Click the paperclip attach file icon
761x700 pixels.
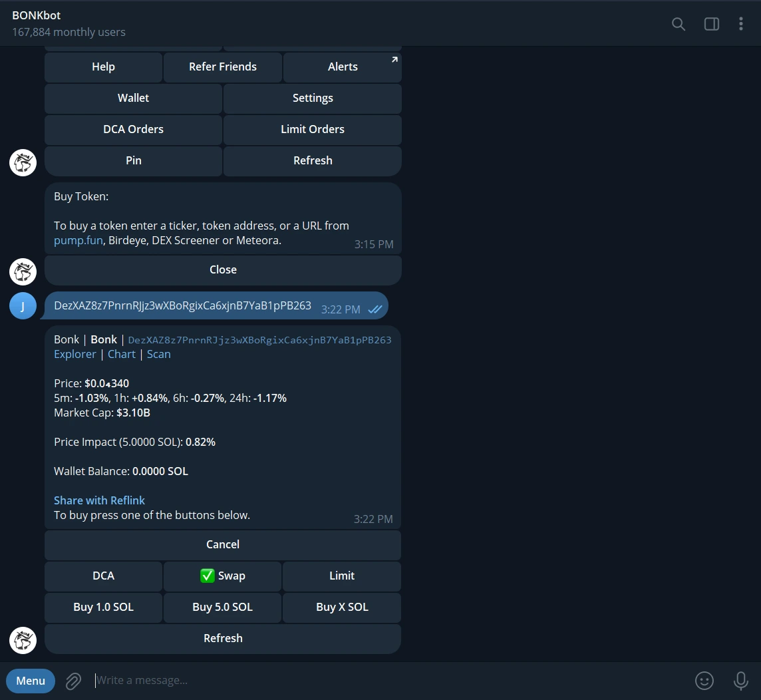[x=73, y=681]
